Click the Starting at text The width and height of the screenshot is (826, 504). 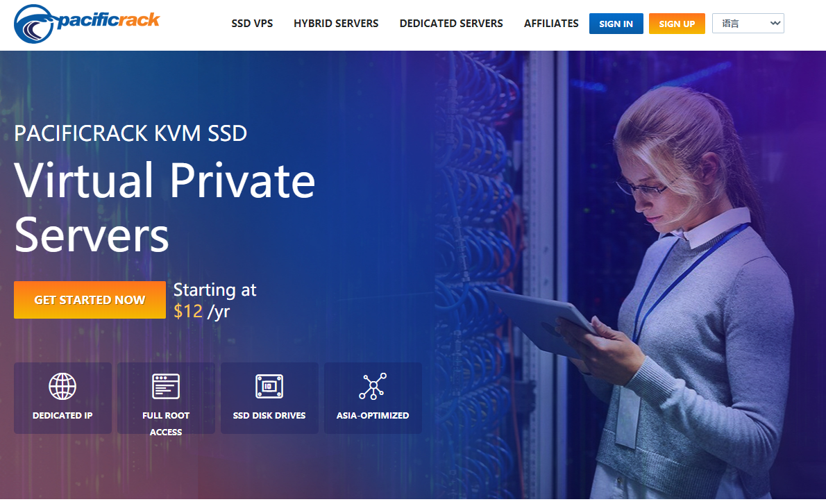pyautogui.click(x=214, y=289)
